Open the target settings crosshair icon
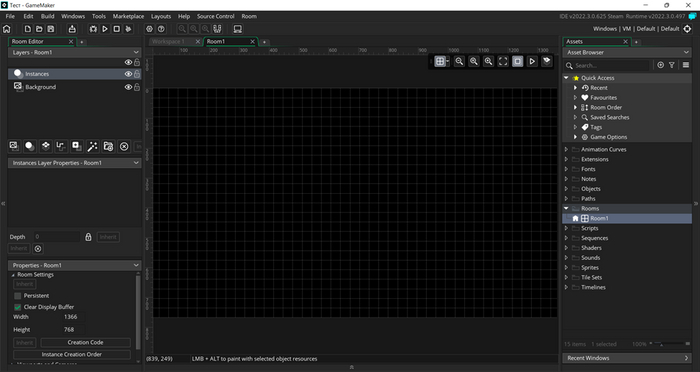The height and width of the screenshot is (372, 700). tap(687, 29)
